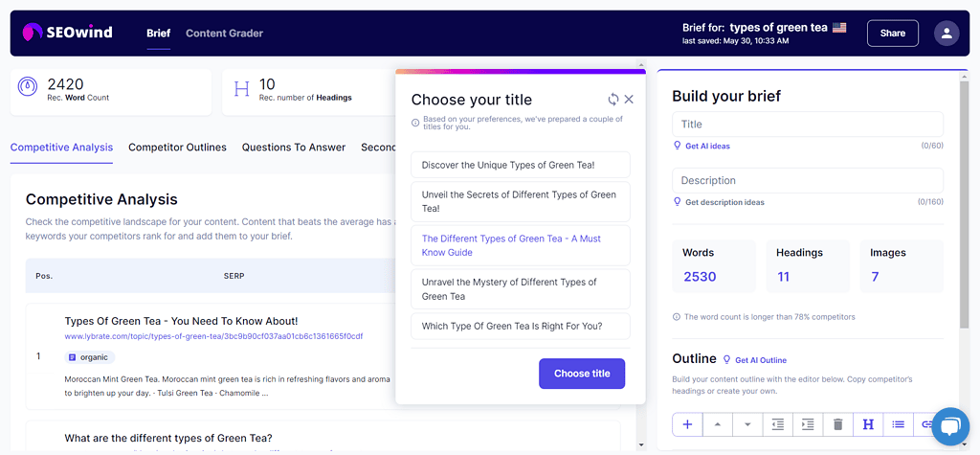This screenshot has height=455, width=980.
Task: Click the heading H icon in outline toolbar
Action: click(x=868, y=424)
